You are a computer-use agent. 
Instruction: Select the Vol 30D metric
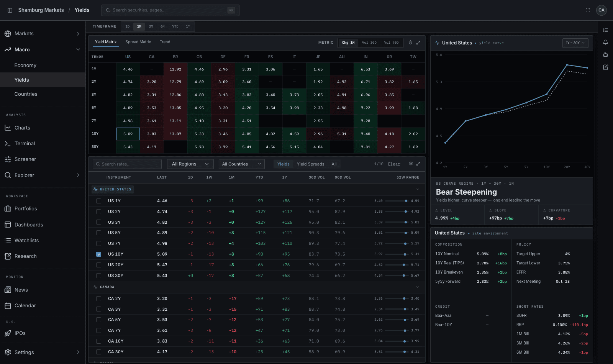click(369, 43)
